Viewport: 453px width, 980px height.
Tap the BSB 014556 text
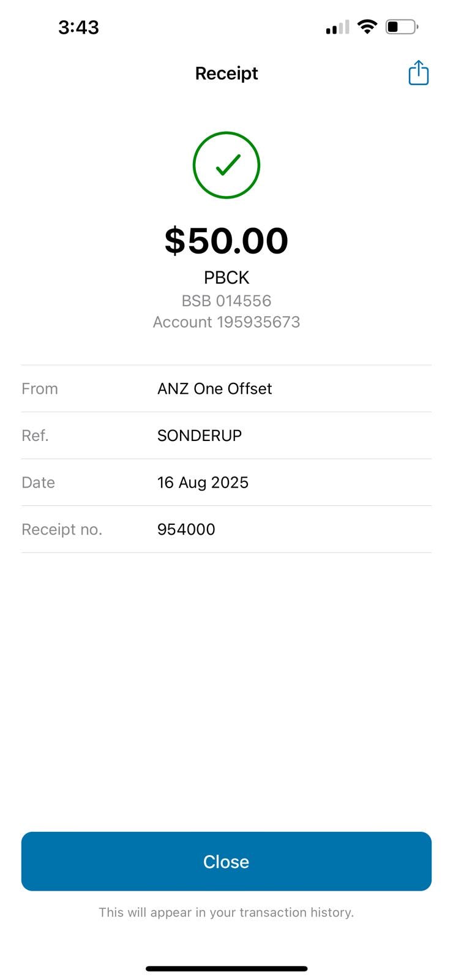click(226, 301)
